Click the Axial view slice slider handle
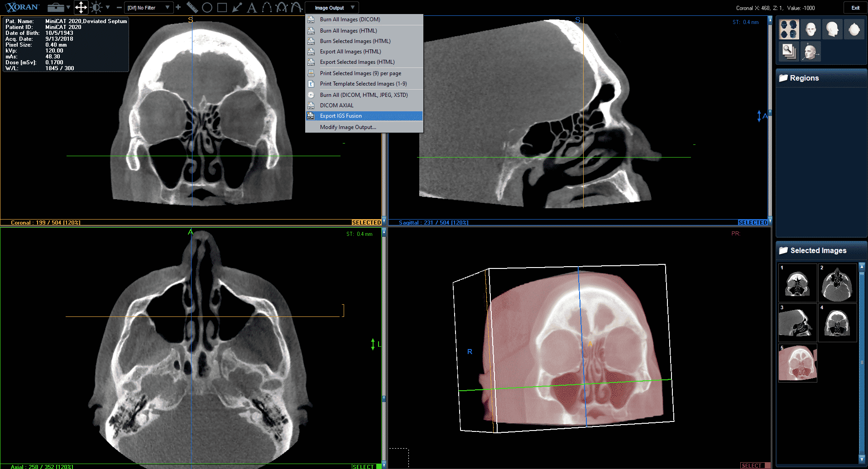Screen dimensions: 868x469 [384, 399]
